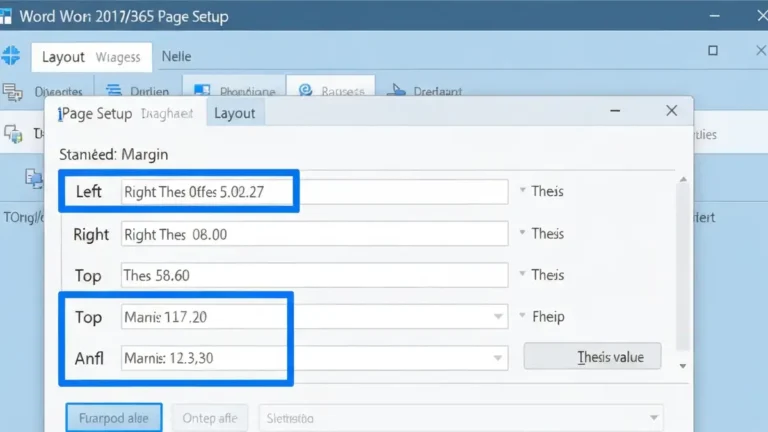Open the Sletnstao dropdown
Viewport: 768px width, 432px height.
coord(461,418)
